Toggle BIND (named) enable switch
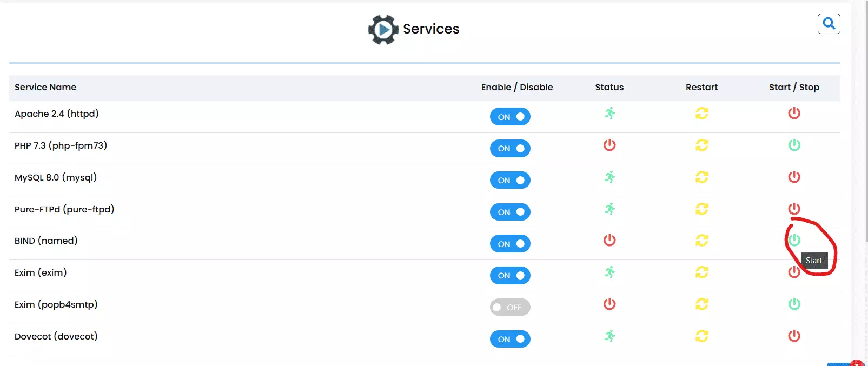Viewport: 868px width, 366px height. point(510,244)
